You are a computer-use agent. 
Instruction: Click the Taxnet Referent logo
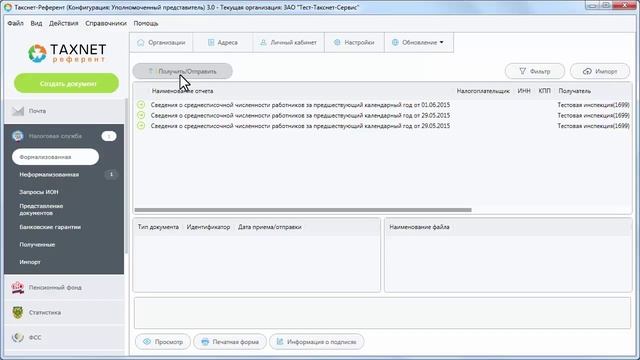(67, 53)
